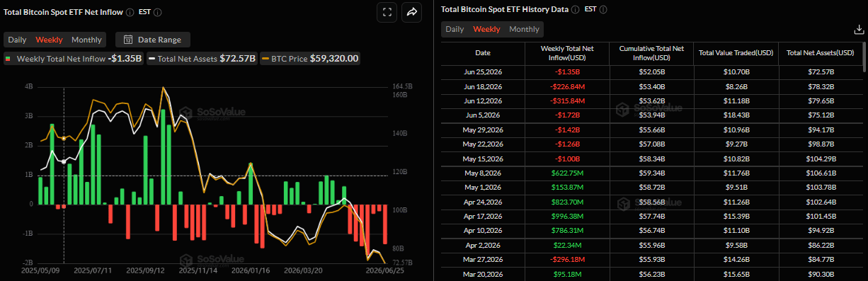Screen dimensions: 868x281
Task: Select Weekly tab in history table
Action: [x=486, y=29]
